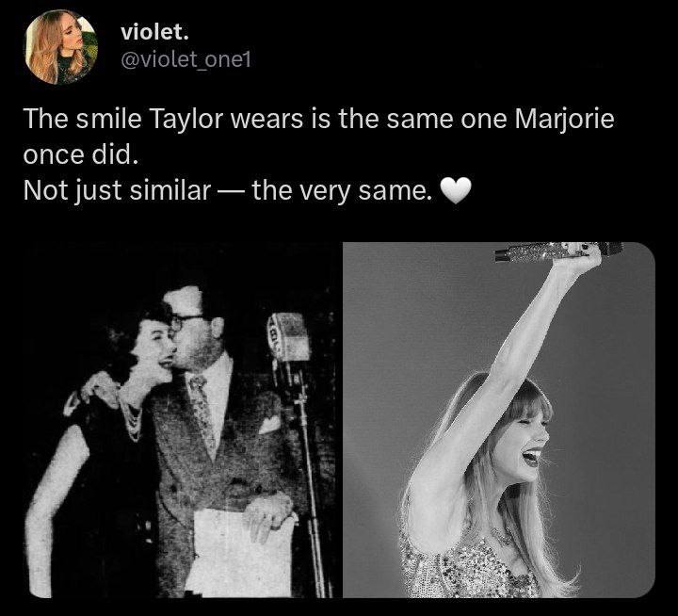Click the man's patterned tie in left photo

tap(203, 413)
